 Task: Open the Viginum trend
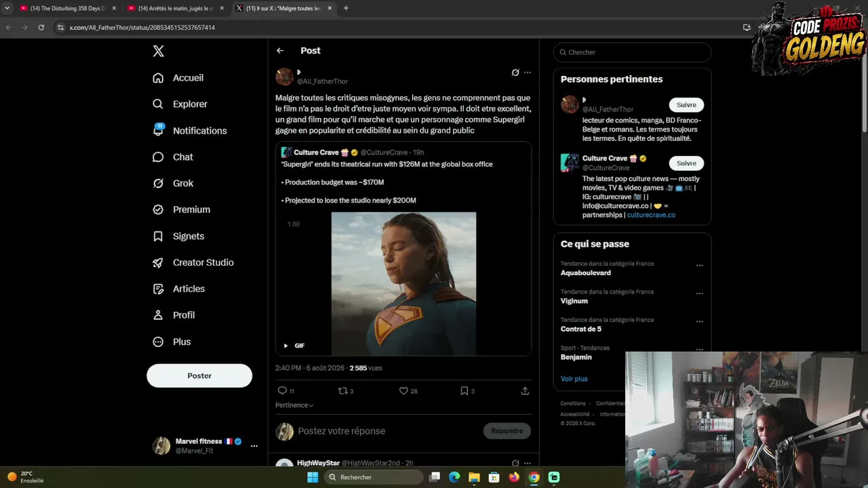pos(574,301)
